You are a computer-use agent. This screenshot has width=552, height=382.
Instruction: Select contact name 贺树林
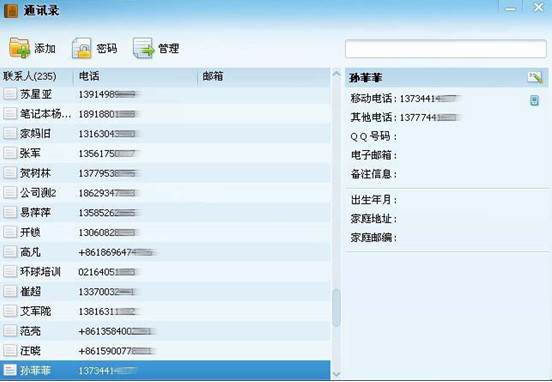click(x=35, y=173)
